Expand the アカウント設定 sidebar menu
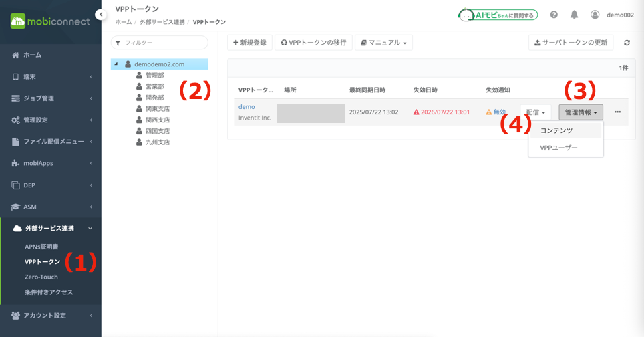The image size is (644, 337). [51, 315]
